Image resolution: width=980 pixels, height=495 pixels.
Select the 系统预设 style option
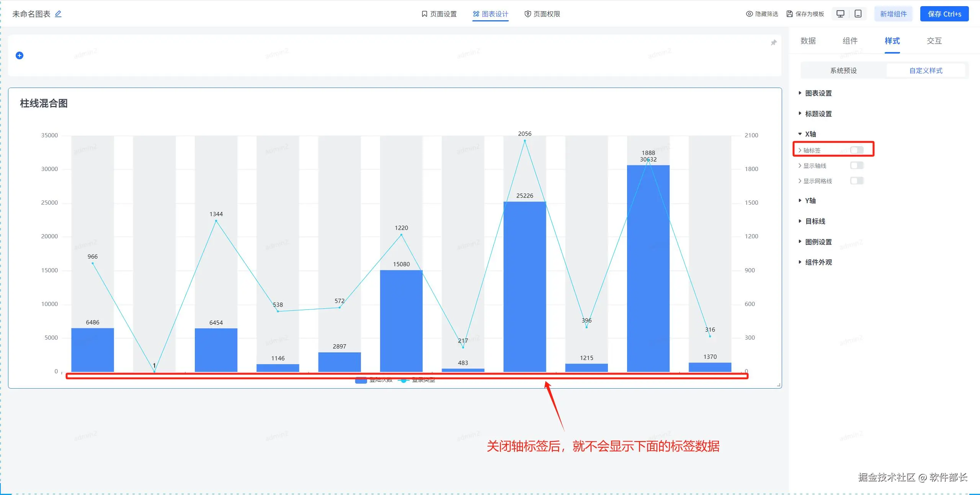843,70
